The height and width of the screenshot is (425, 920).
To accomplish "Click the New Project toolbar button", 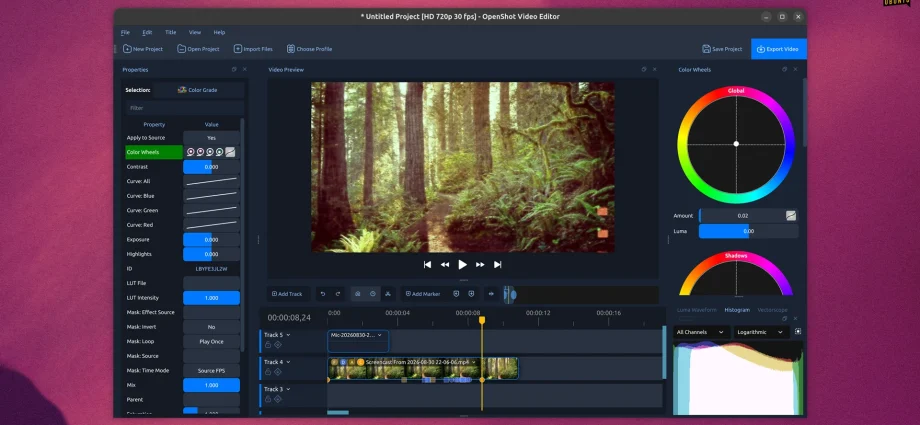I will click(x=143, y=49).
